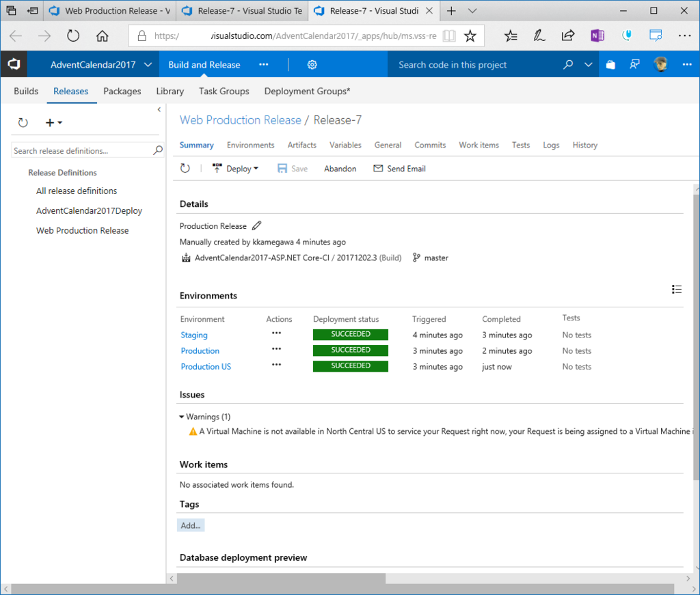The image size is (700, 595).
Task: Click the Send Email button
Action: point(399,169)
